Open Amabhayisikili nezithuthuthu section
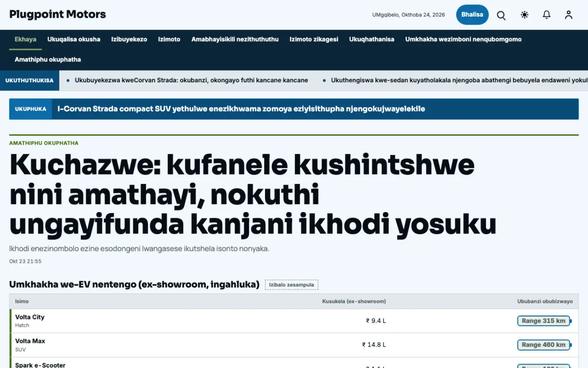 pos(235,39)
